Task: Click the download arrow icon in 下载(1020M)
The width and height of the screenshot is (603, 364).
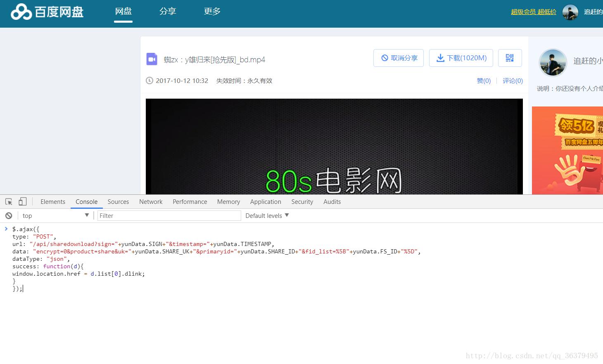Action: [440, 58]
